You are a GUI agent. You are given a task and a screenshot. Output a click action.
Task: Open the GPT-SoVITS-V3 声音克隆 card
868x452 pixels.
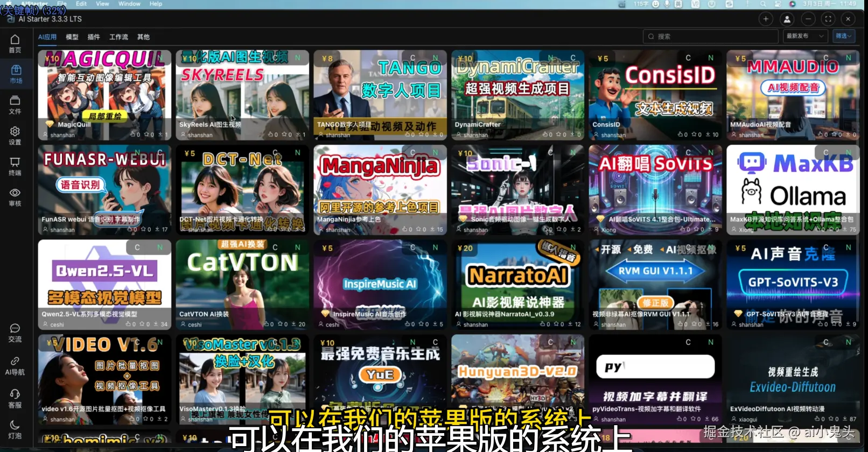tap(793, 285)
